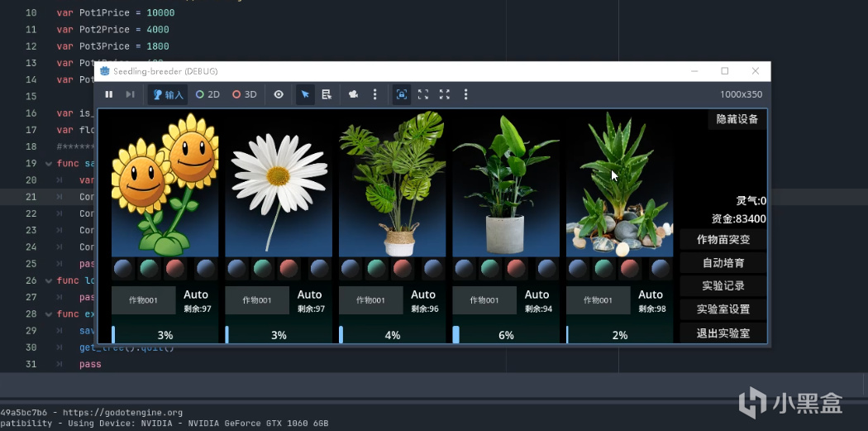The image size is (868, 431).
Task: Click 作物001 field under the monstera
Action: pyautogui.click(x=371, y=300)
